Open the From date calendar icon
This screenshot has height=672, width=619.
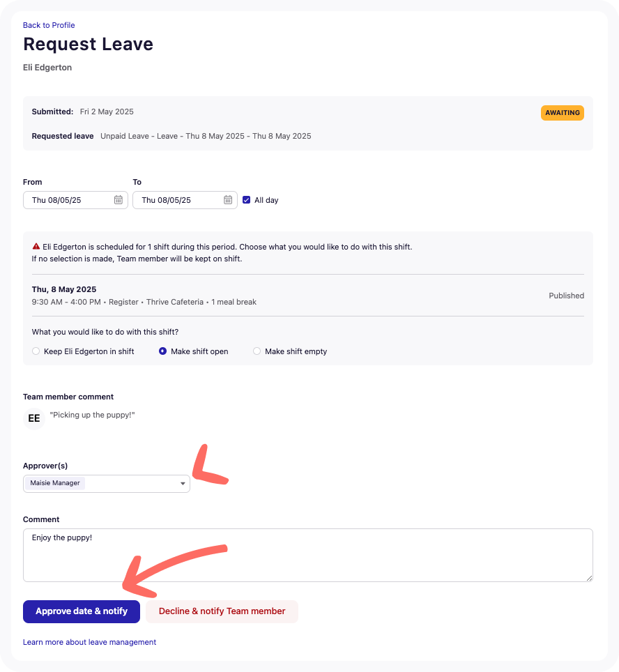point(119,199)
